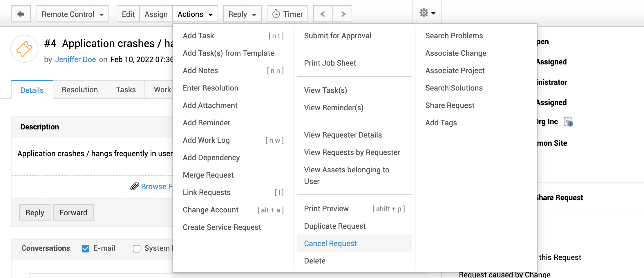Expand the Remote Control dropdown
Screen dimensions: 644x278
[x=73, y=14]
